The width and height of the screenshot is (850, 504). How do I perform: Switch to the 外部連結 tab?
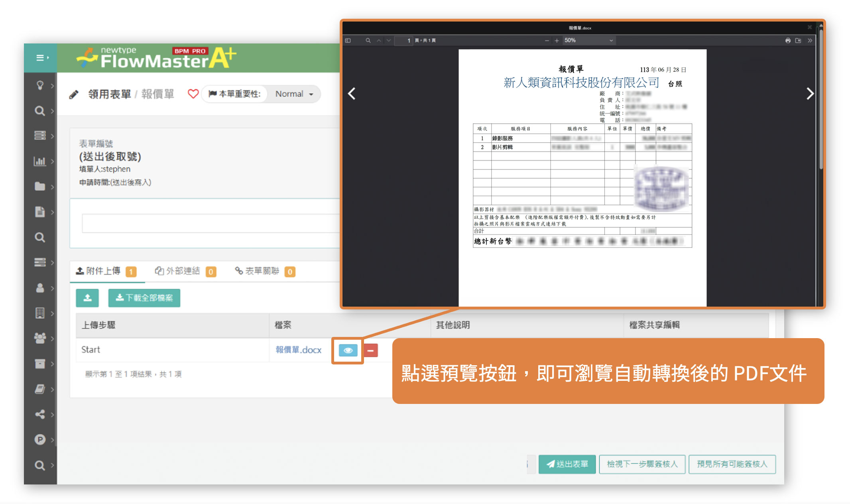[x=185, y=271]
